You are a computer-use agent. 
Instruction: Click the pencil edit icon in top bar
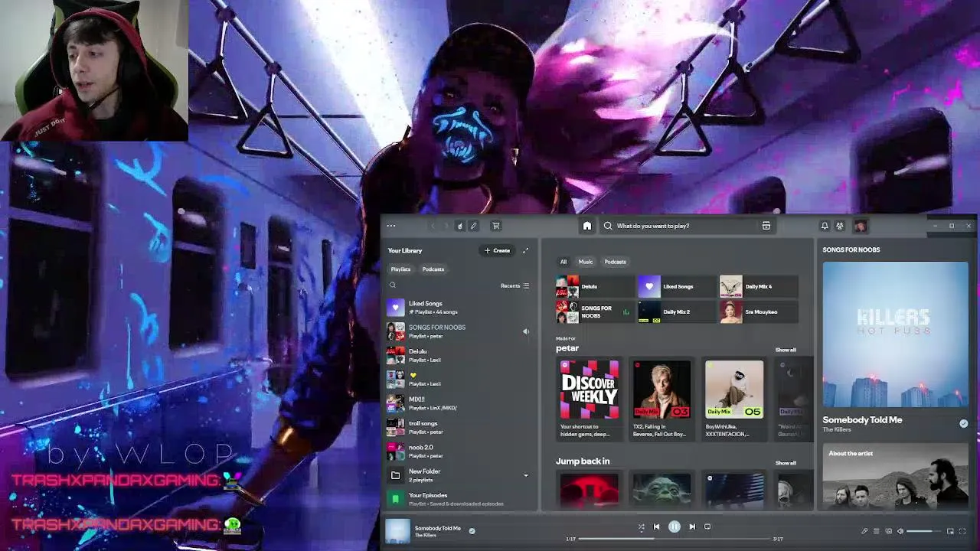(474, 226)
